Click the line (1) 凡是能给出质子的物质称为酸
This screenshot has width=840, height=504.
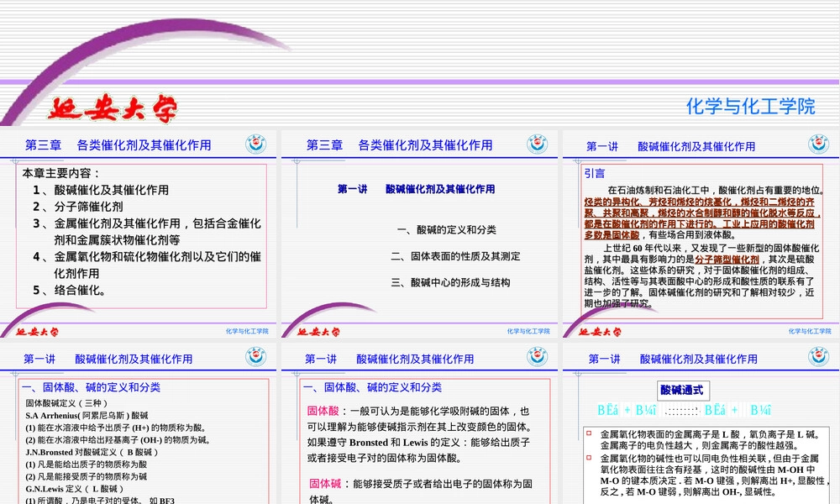point(87,465)
